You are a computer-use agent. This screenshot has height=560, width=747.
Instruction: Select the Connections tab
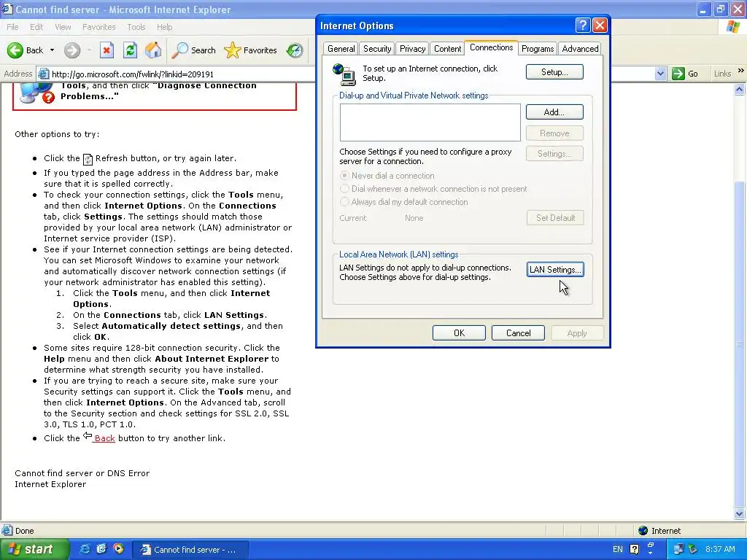click(491, 47)
